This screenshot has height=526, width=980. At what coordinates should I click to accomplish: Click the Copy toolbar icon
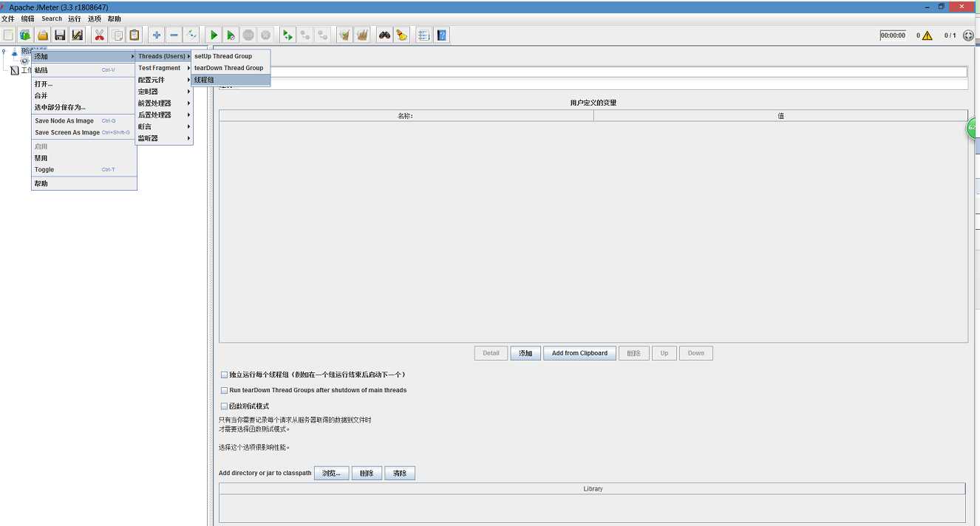pyautogui.click(x=117, y=35)
